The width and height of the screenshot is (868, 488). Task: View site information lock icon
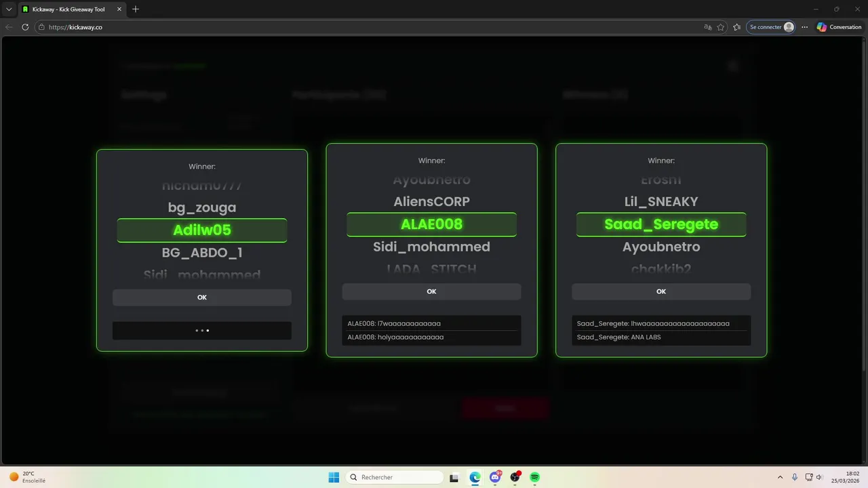(41, 27)
